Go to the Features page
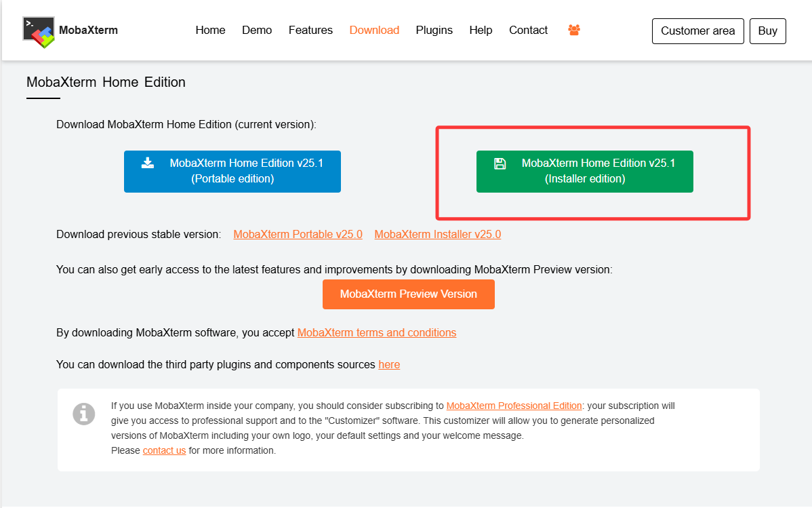 point(310,30)
